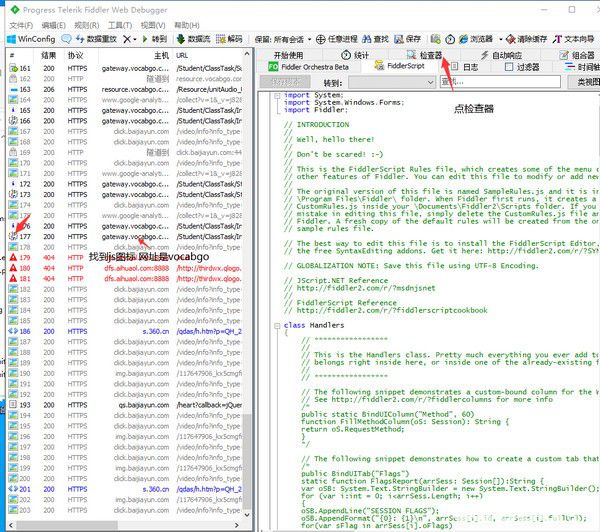Switch to the 组合器 composer tab

tap(577, 55)
